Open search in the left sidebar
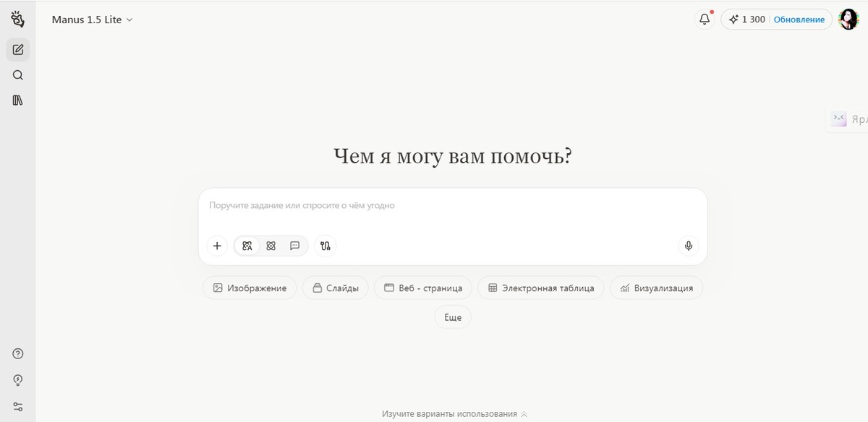This screenshot has height=422, width=868. [x=18, y=75]
